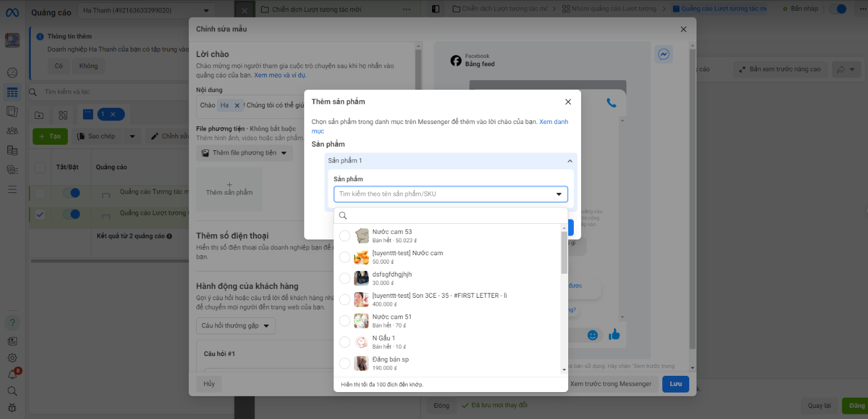Close the Thêm sản phẩm dialog
This screenshot has width=868, height=419.
[568, 102]
